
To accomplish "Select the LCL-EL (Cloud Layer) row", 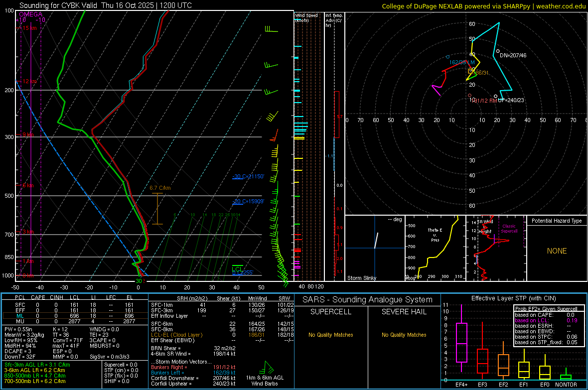I will click(222, 335).
